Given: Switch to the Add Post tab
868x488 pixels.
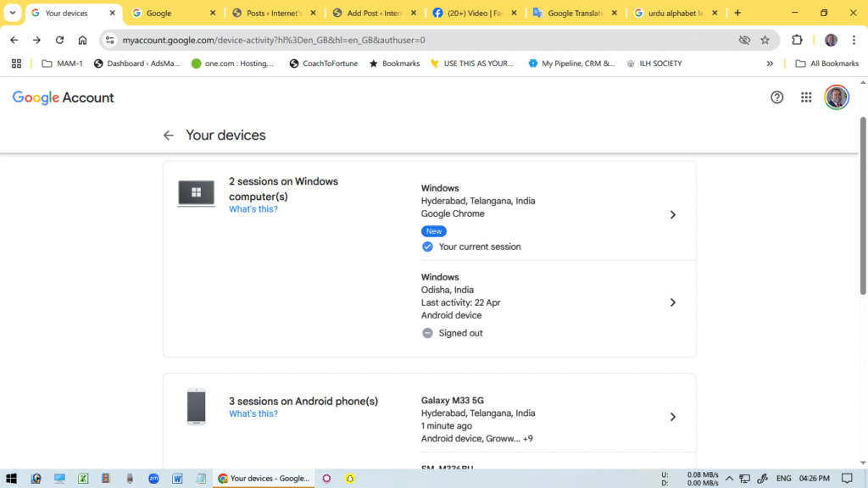Looking at the screenshot, I should pos(376,13).
